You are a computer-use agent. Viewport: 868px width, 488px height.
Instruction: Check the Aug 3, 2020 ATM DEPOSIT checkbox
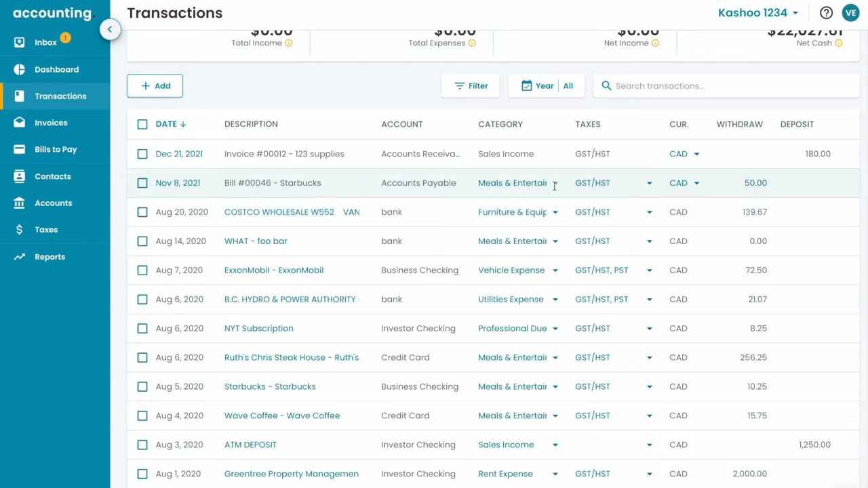pos(142,445)
